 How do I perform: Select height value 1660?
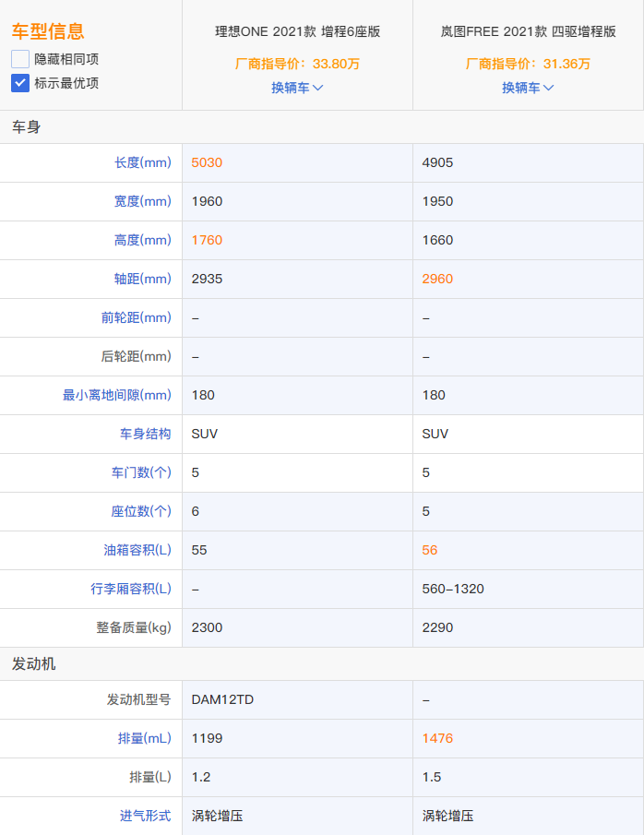[x=437, y=240]
